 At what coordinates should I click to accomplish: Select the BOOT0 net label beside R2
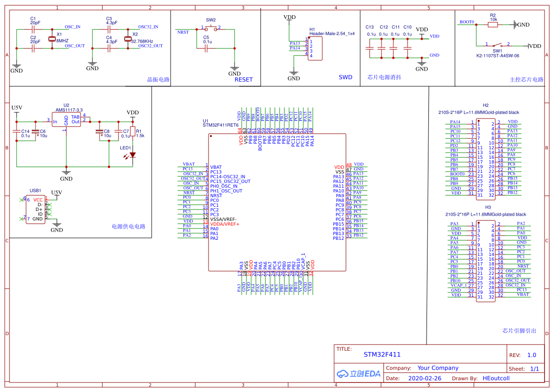tap(467, 22)
